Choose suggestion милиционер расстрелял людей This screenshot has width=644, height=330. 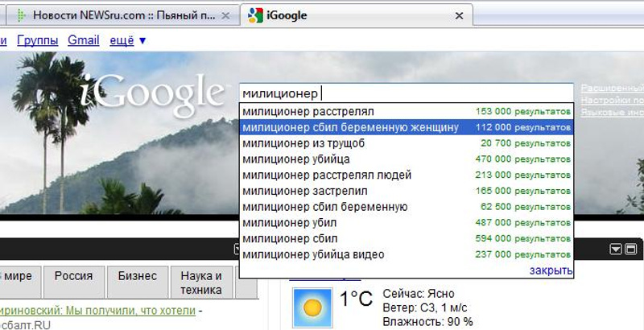407,175
